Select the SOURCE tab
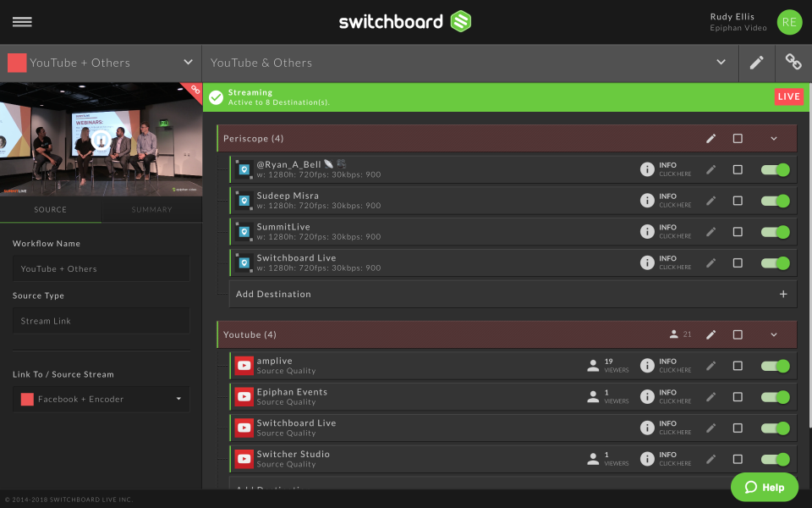Image resolution: width=812 pixels, height=508 pixels. (x=51, y=209)
